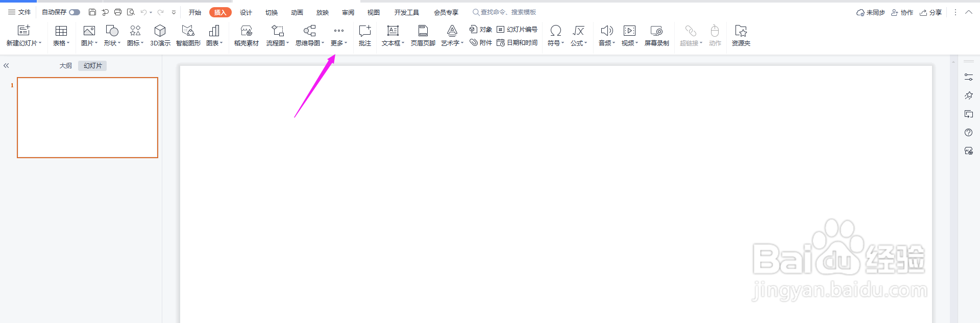Click the save icon in quick toolbar
980x323 pixels.
[x=92, y=12]
